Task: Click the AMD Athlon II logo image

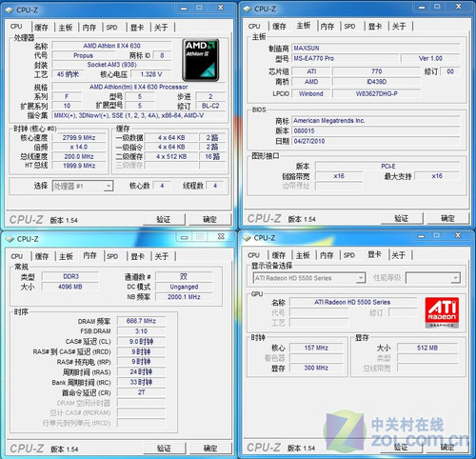Action: (201, 60)
